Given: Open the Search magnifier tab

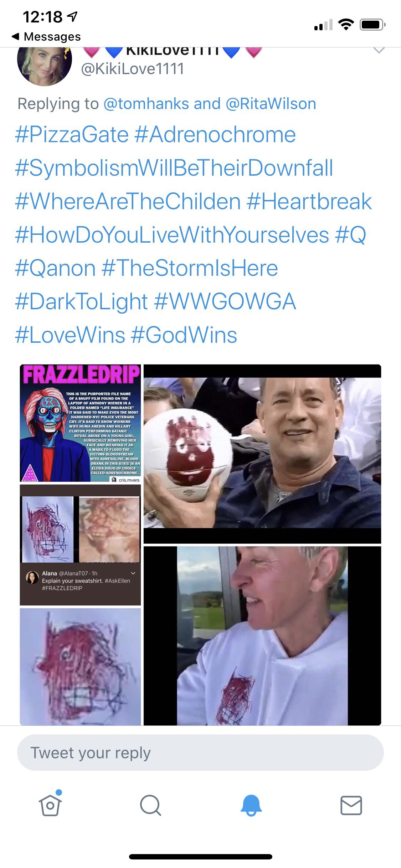Looking at the screenshot, I should [x=150, y=805].
